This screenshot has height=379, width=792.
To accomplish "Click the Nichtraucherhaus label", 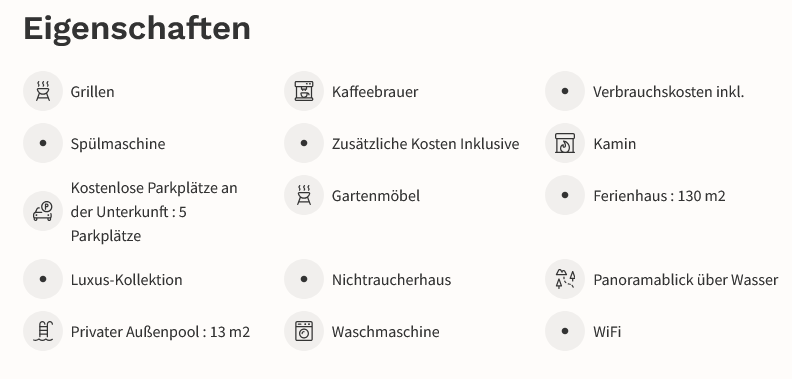I will tap(391, 280).
